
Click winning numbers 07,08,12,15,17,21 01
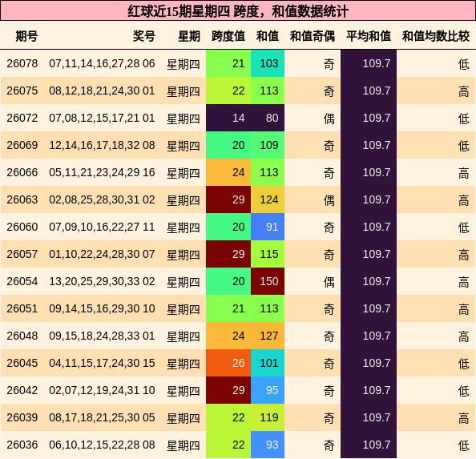click(x=102, y=118)
